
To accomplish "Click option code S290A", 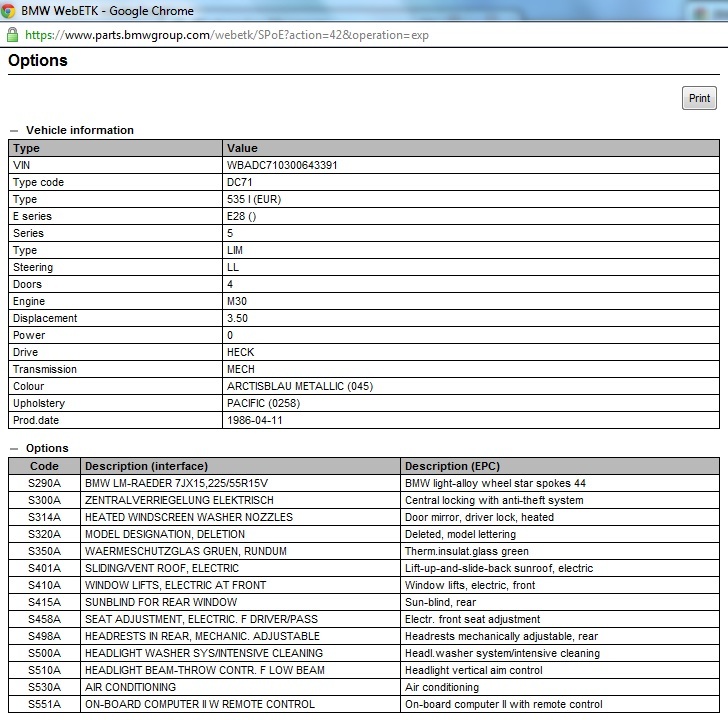I will (44, 483).
